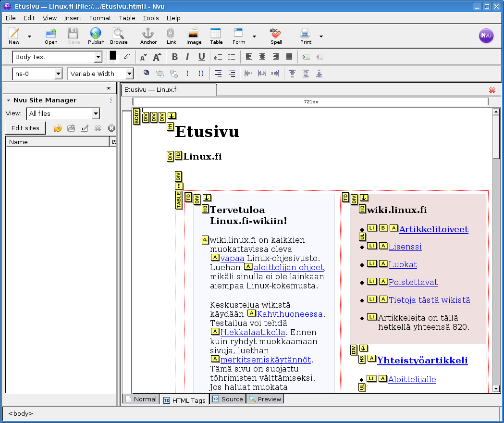Open Browse preview icon

tap(118, 36)
